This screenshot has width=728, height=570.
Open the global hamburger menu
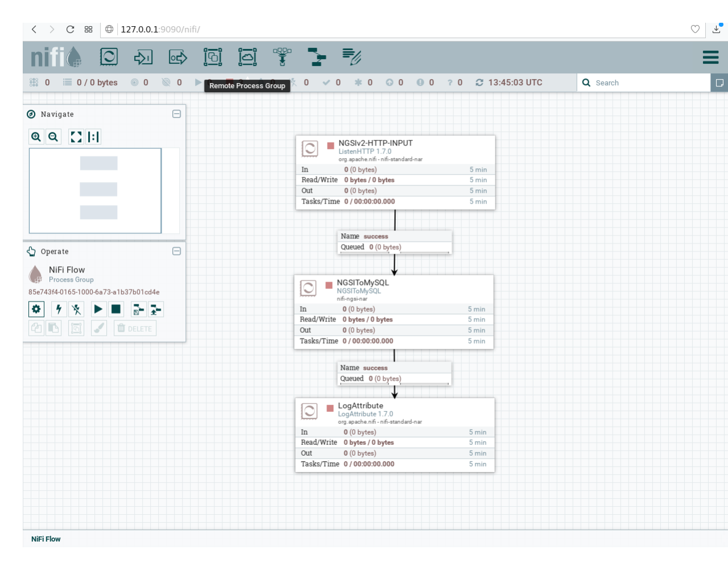[x=710, y=57]
